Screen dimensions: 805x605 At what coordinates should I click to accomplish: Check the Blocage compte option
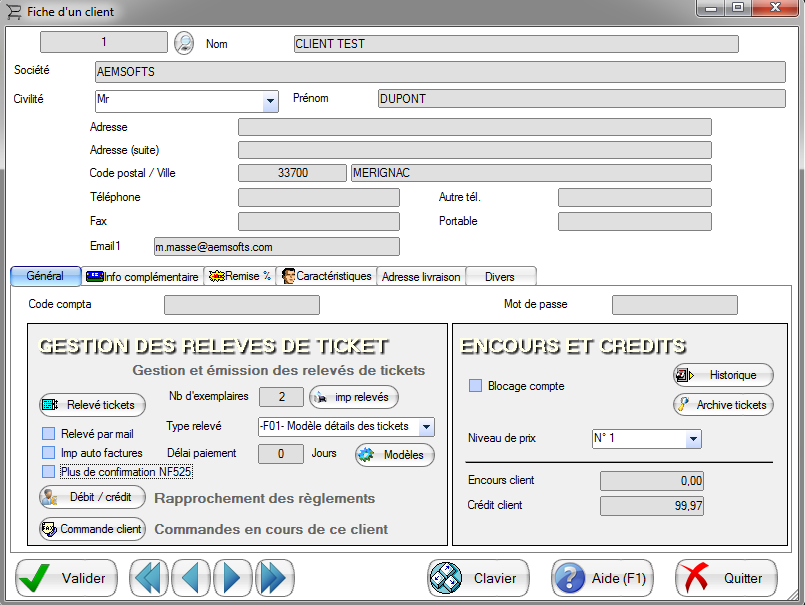click(476, 386)
